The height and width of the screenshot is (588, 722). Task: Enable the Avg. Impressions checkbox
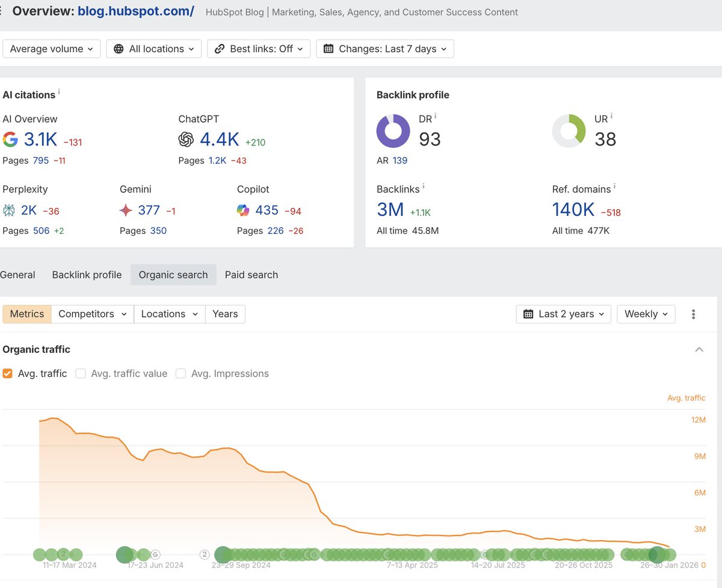pos(180,373)
